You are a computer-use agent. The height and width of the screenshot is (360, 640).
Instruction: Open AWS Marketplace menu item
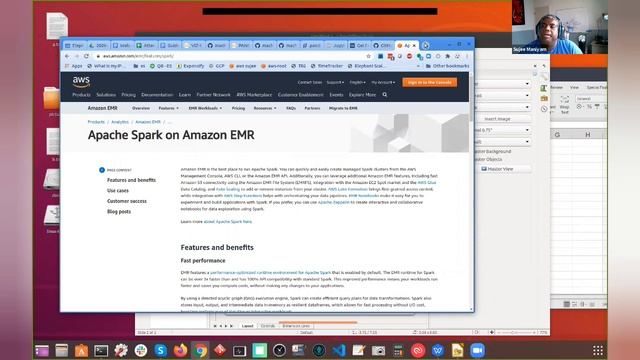tap(254, 95)
